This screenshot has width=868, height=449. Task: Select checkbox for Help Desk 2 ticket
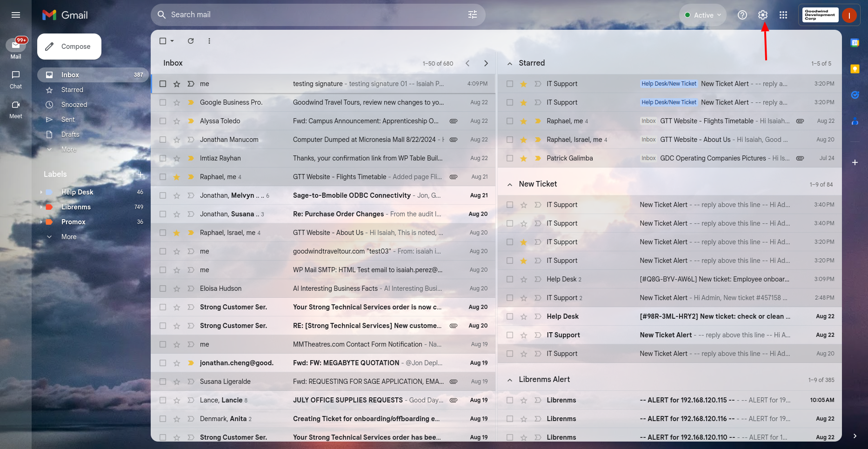click(510, 279)
